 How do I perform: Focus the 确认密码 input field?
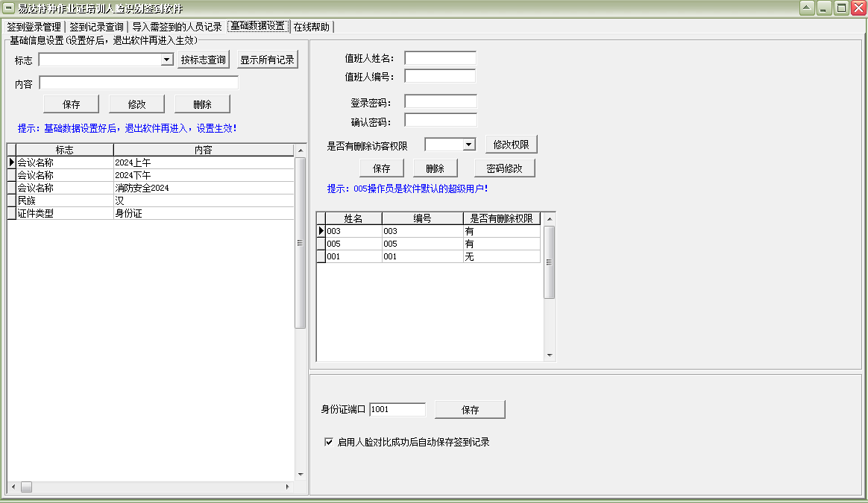[441, 120]
